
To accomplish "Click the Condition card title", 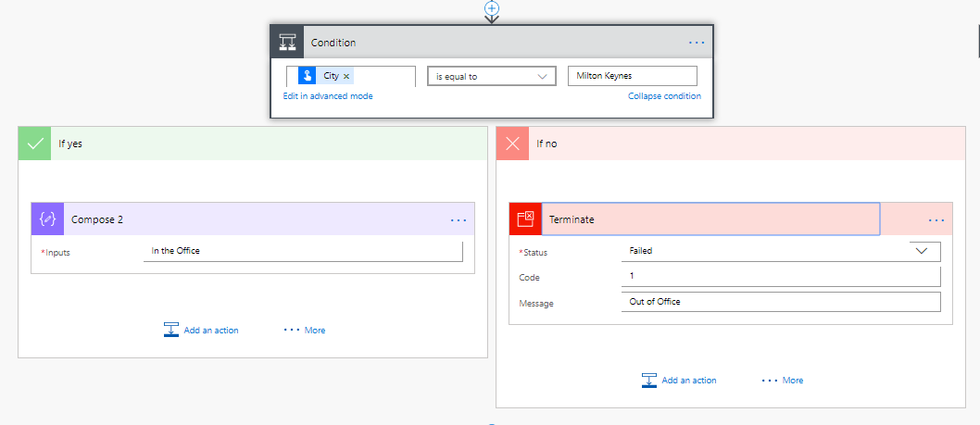I will [333, 43].
